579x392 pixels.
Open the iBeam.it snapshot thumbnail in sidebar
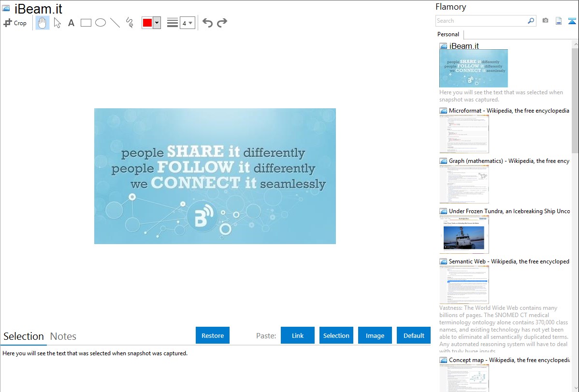click(x=473, y=69)
